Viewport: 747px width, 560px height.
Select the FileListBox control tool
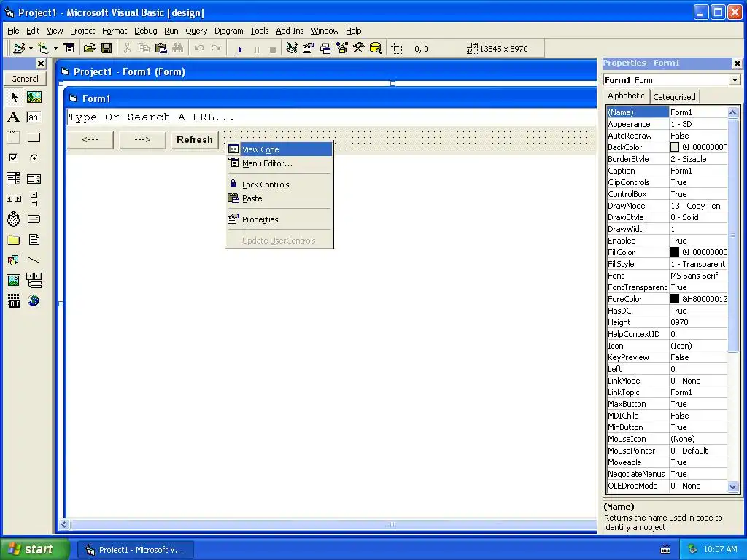pyautogui.click(x=34, y=239)
